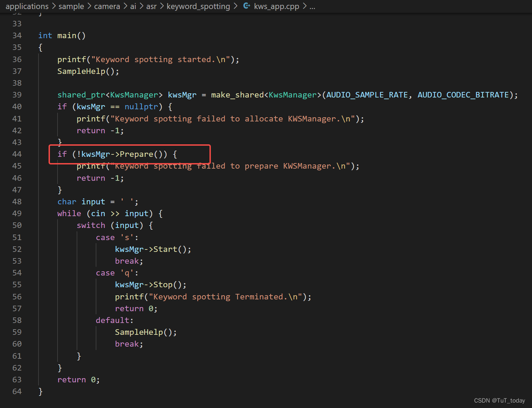Click AUDIO_SAMPLE_RATE constant
The height and width of the screenshot is (408, 532).
[367, 95]
